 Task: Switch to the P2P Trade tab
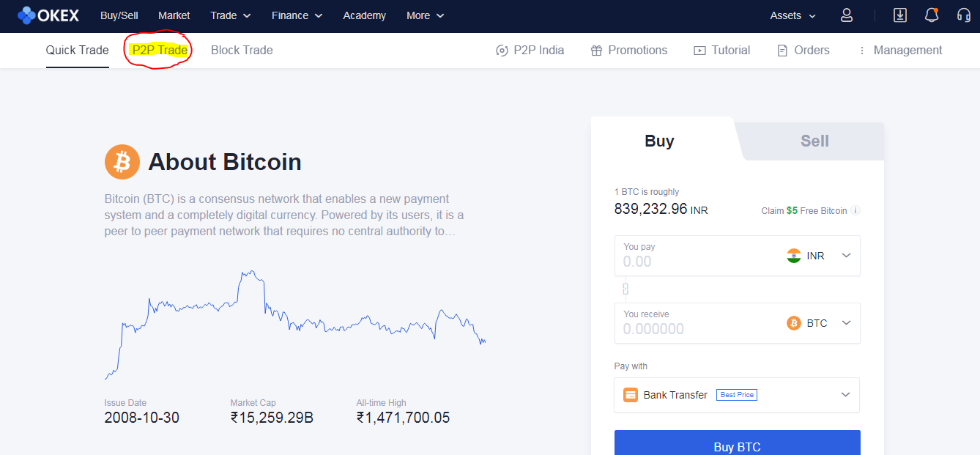[x=160, y=51]
